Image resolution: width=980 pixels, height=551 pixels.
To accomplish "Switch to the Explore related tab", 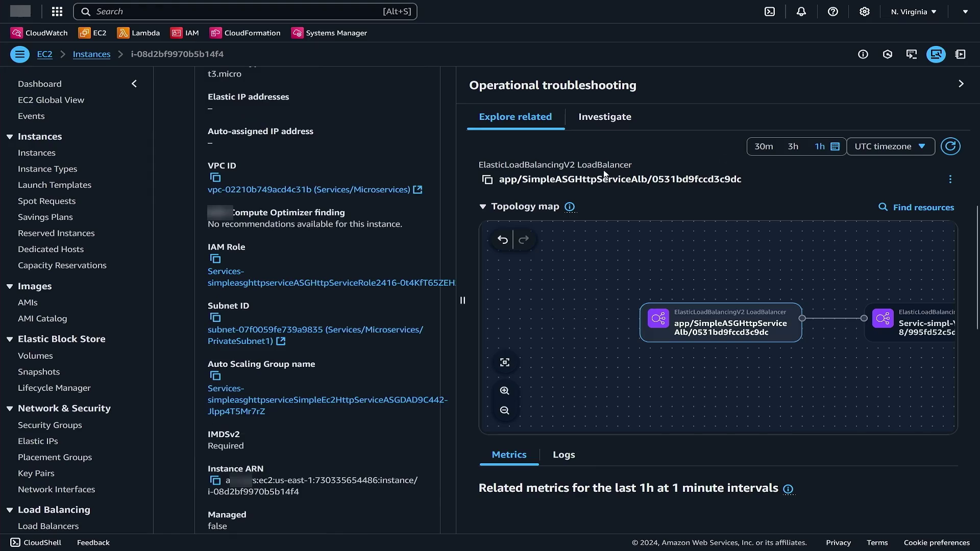I will tap(515, 117).
